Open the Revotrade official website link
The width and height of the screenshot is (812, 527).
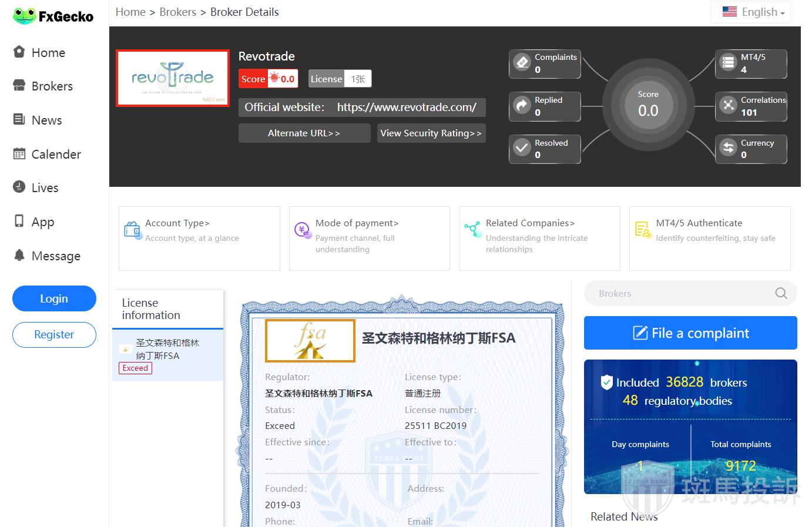pos(406,108)
